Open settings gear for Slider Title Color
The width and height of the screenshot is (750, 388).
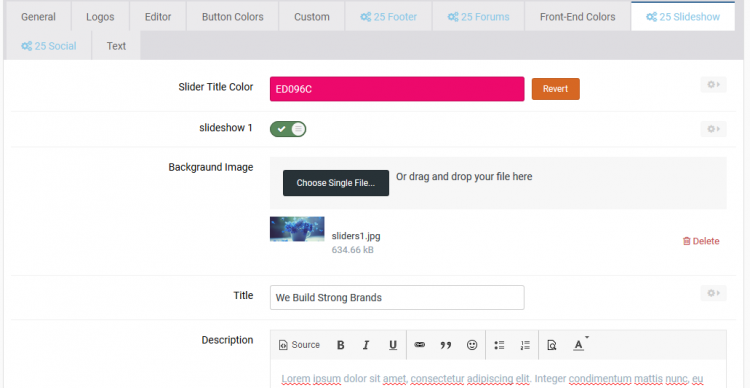point(713,85)
